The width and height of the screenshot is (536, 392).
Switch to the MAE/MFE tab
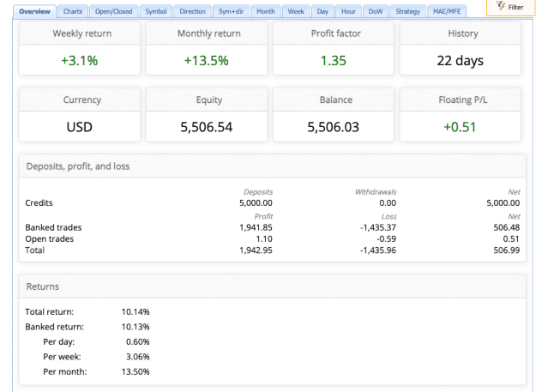click(x=447, y=12)
